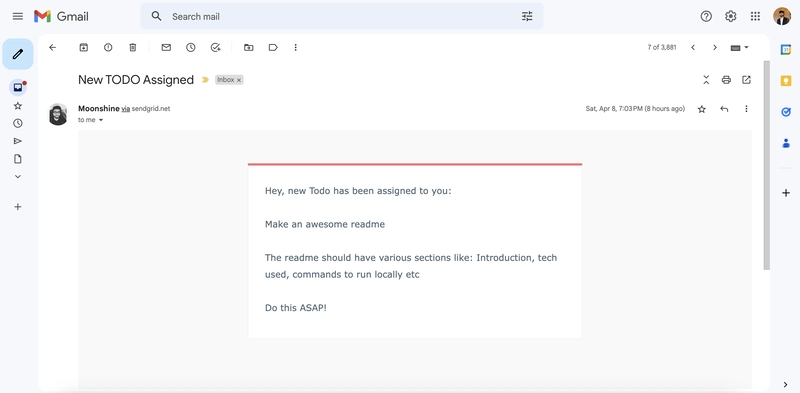Collapse all messages in the conversation
Image resolution: width=800 pixels, height=393 pixels.
(706, 80)
